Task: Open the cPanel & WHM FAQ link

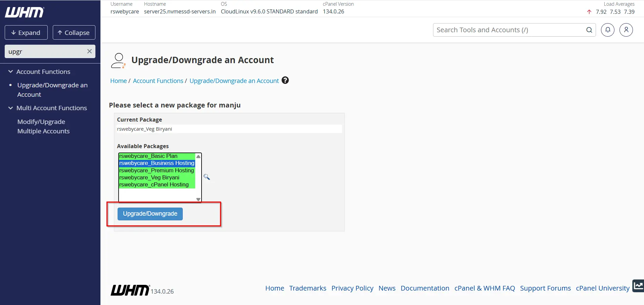Action: pyautogui.click(x=485, y=288)
